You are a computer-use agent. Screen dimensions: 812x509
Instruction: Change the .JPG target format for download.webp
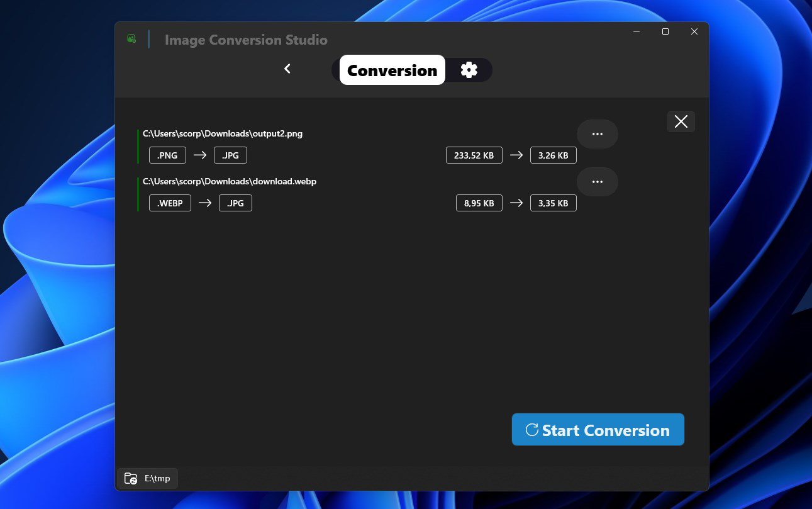pos(235,203)
